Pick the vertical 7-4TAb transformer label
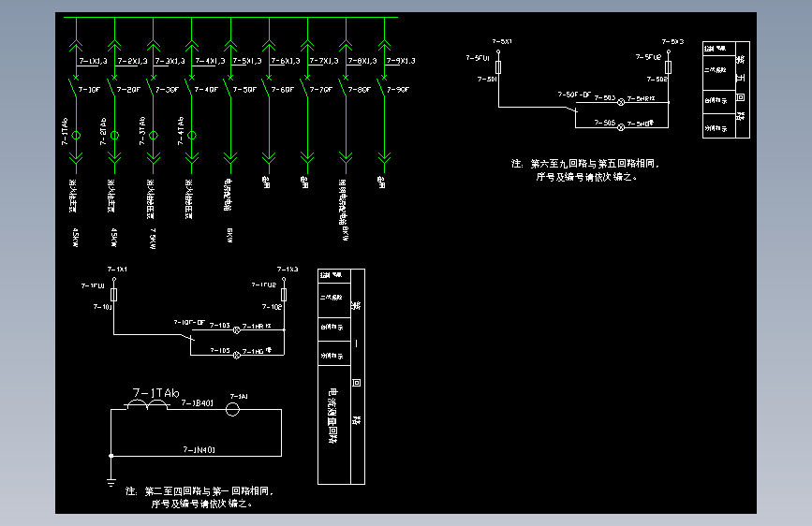 (x=180, y=131)
